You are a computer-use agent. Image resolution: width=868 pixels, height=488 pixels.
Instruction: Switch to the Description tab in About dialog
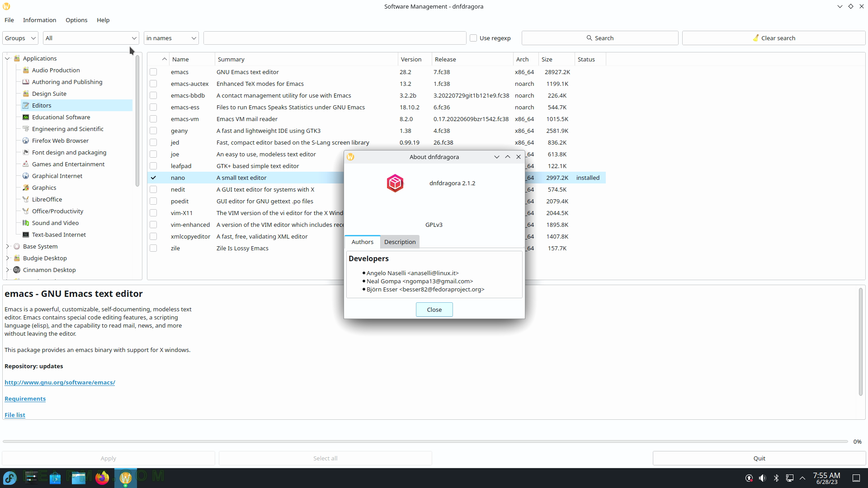point(400,242)
